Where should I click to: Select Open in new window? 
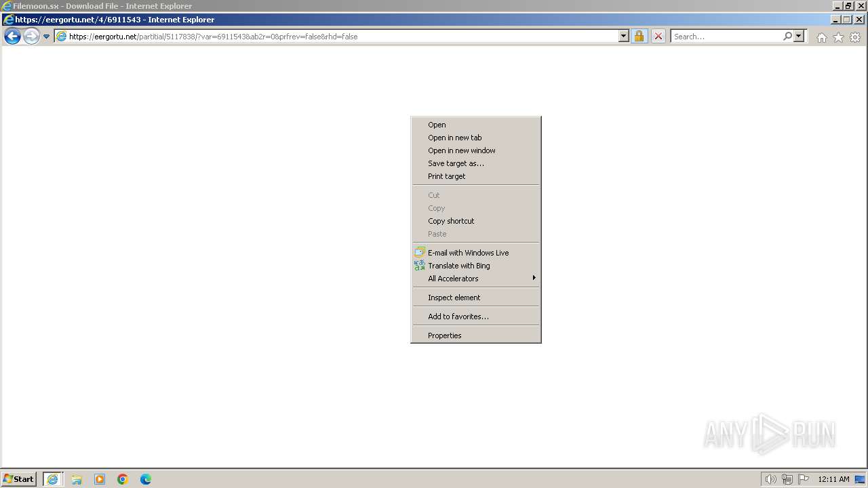pyautogui.click(x=475, y=150)
